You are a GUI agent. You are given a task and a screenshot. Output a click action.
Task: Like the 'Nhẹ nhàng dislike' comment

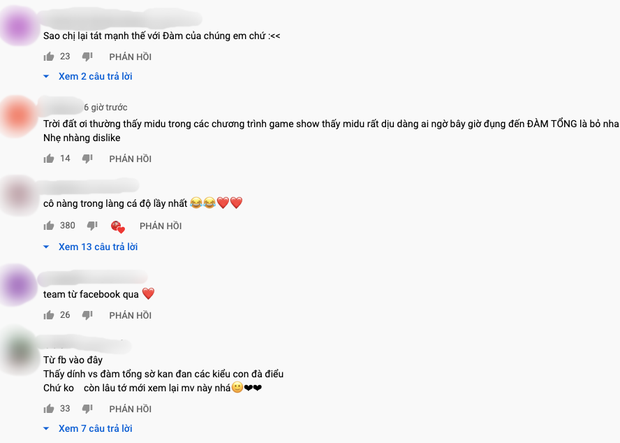[49, 159]
